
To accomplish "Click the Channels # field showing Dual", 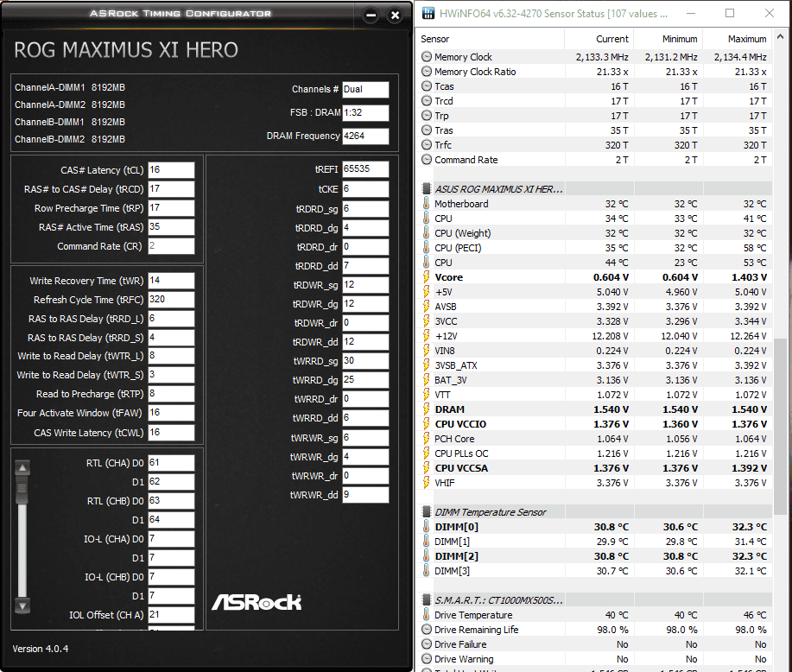I will (x=365, y=90).
